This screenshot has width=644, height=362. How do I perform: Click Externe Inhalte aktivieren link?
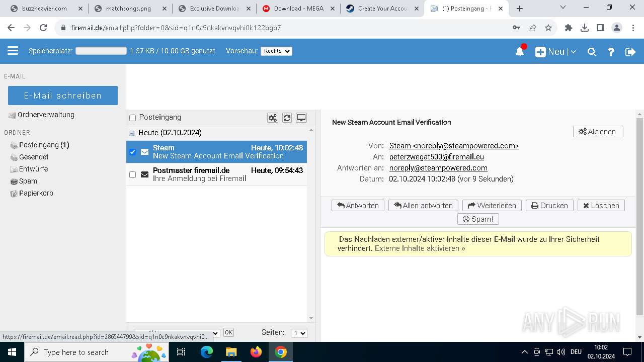420,248
